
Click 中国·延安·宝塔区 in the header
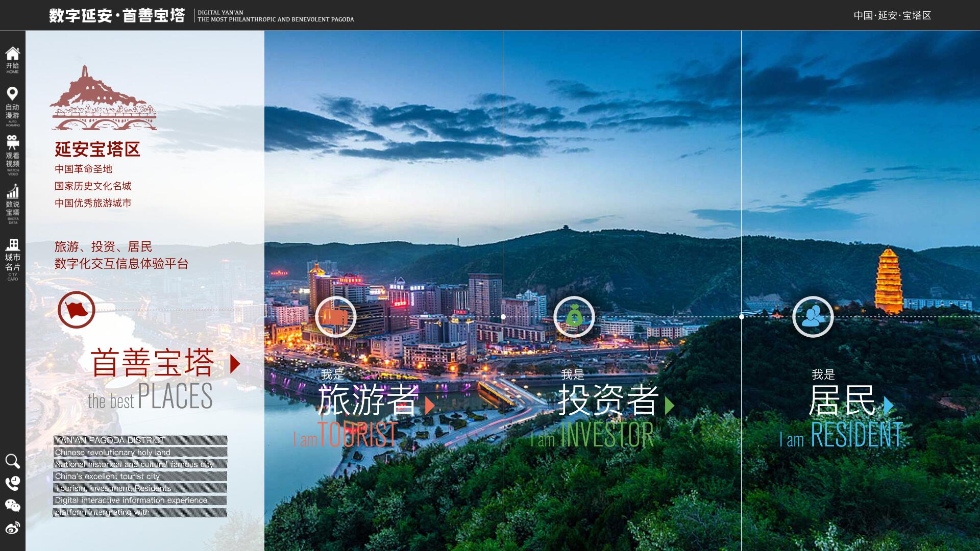click(893, 16)
